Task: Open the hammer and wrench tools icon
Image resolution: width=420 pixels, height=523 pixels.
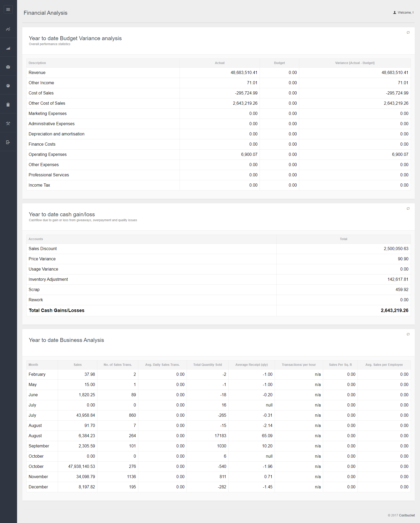Action: (x=8, y=124)
